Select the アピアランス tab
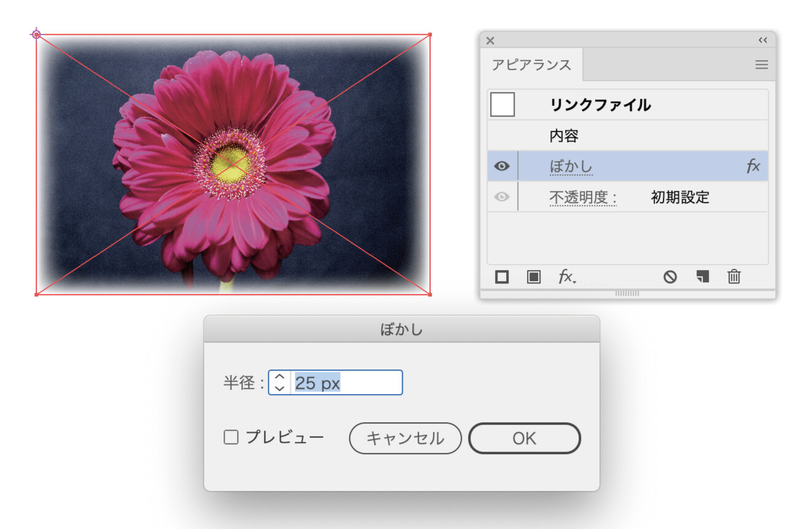Screen dimensions: 812x529 tap(531, 65)
